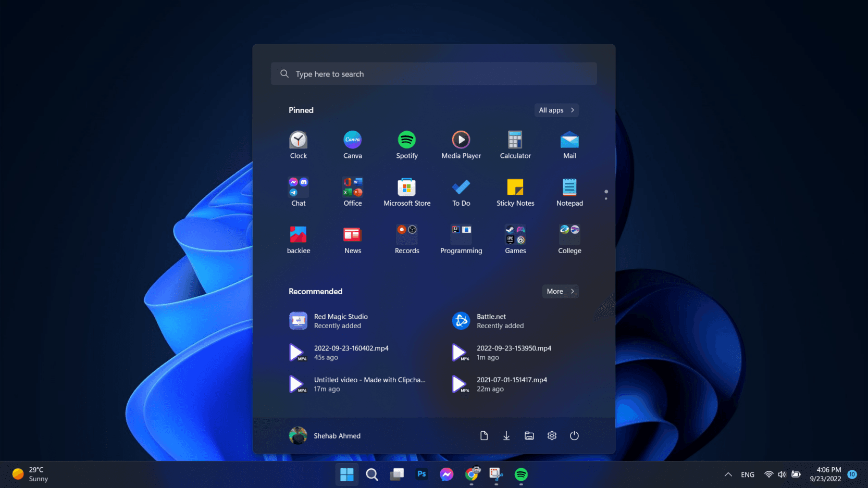The image size is (868, 488).
Task: Show More recommended items
Action: (x=560, y=291)
